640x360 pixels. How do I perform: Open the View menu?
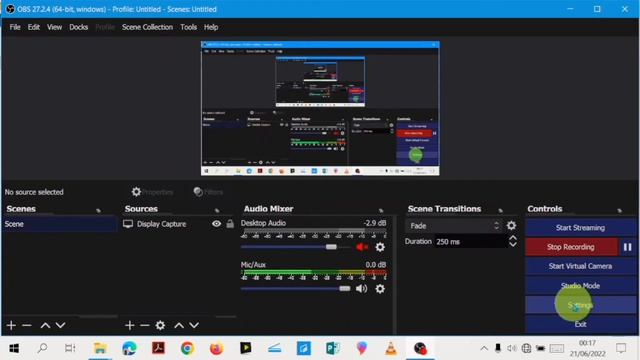(x=54, y=27)
